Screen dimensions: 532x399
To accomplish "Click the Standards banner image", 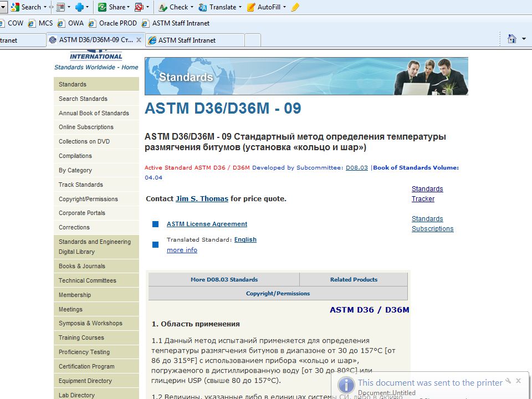I will [x=306, y=76].
